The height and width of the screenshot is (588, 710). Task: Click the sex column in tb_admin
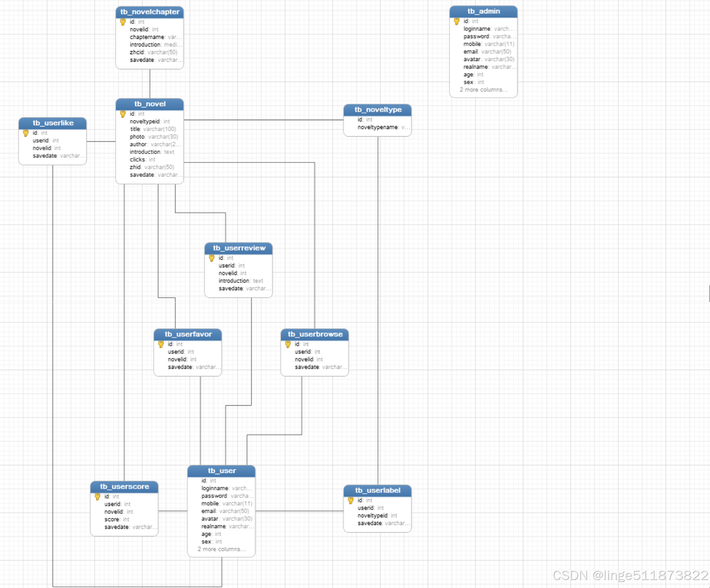(x=473, y=82)
